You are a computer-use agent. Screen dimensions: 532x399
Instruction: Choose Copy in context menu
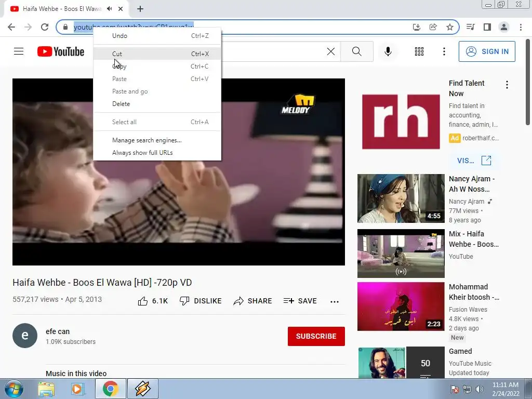pos(157,66)
